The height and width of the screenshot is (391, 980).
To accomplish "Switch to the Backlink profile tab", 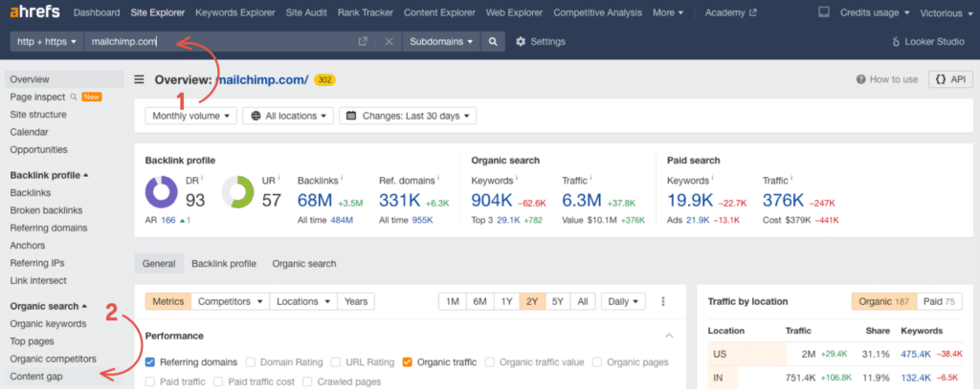I will [x=224, y=264].
